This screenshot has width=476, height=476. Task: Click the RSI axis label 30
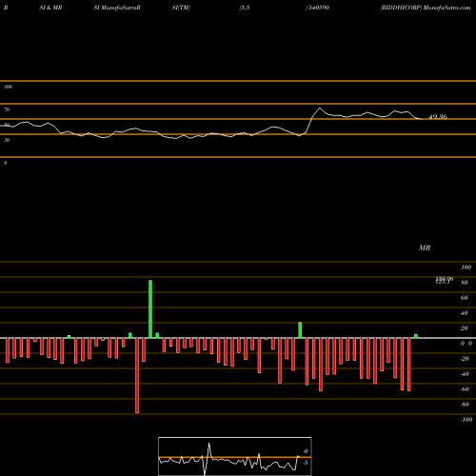point(7,140)
